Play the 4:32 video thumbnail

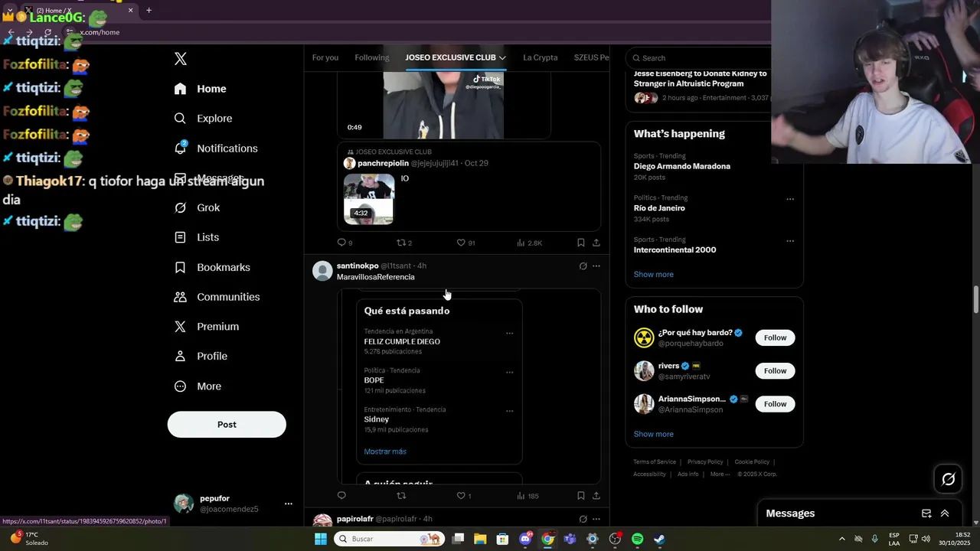(369, 199)
